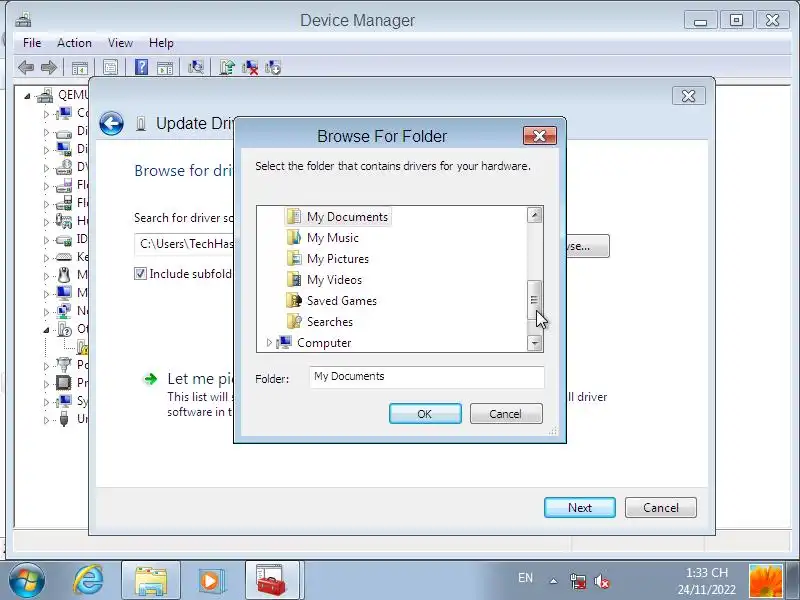Select My Documents folder in list

[x=338, y=217]
